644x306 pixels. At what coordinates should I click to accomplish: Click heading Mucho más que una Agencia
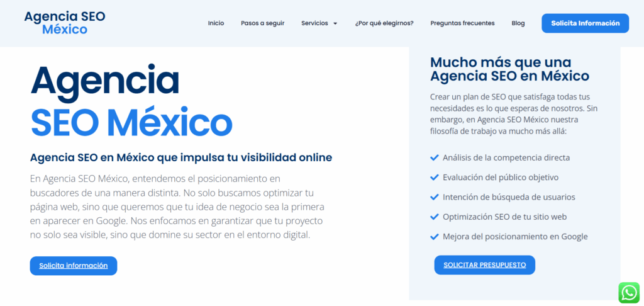509,69
